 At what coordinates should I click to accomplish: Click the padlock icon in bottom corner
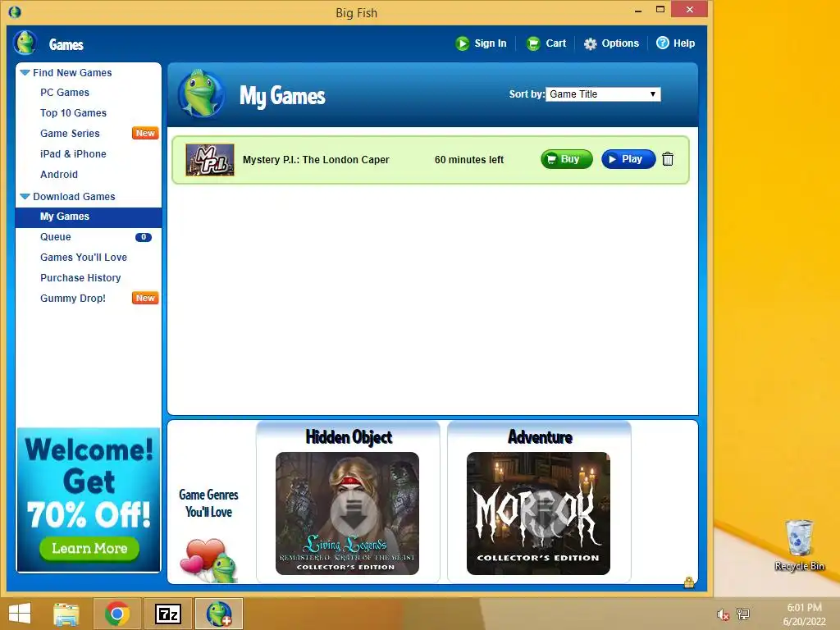pos(689,582)
